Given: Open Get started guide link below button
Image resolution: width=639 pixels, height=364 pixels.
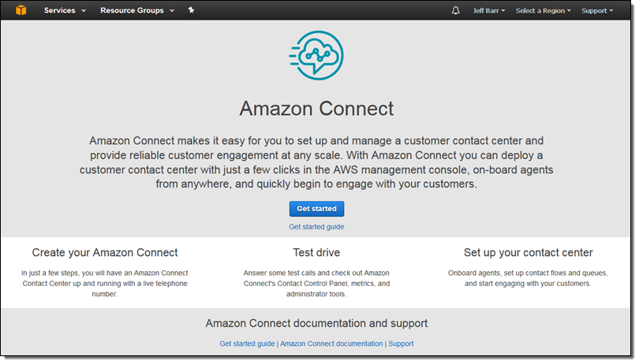Looking at the screenshot, I should tap(316, 227).
